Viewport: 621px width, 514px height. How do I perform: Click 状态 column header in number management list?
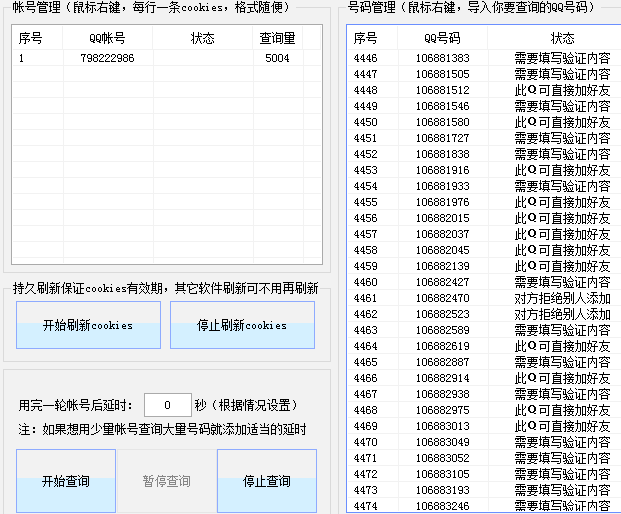click(x=562, y=38)
